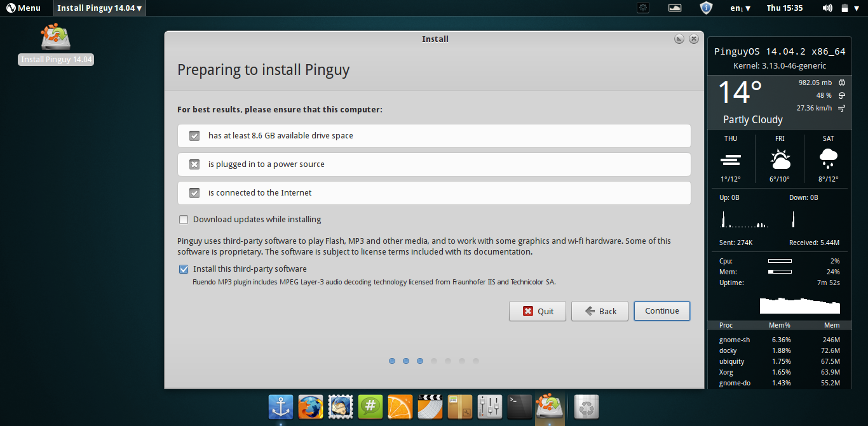This screenshot has height=426, width=868.
Task: Click the network upload graph in widget
Action: click(745, 220)
